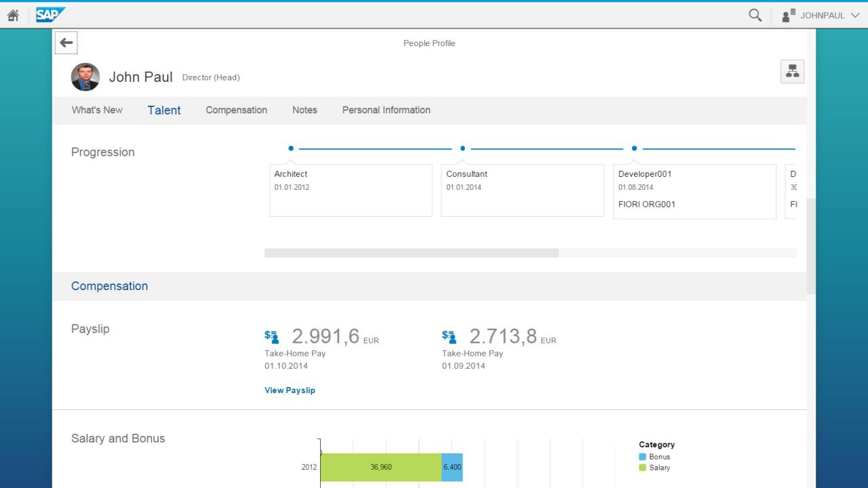Click the green 2012 salary bar

[380, 467]
